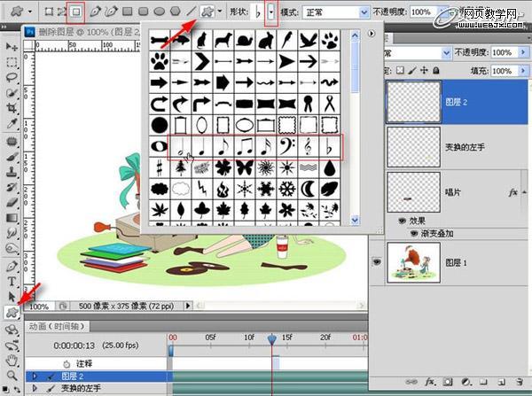Open the 模式 blend mode dropdown
The image size is (532, 396).
(x=365, y=14)
